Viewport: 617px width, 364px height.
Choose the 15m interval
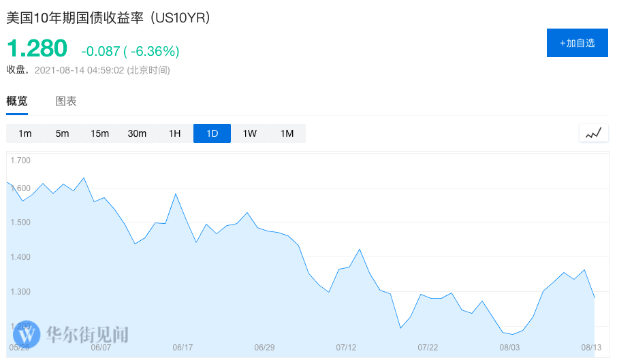[x=100, y=133]
